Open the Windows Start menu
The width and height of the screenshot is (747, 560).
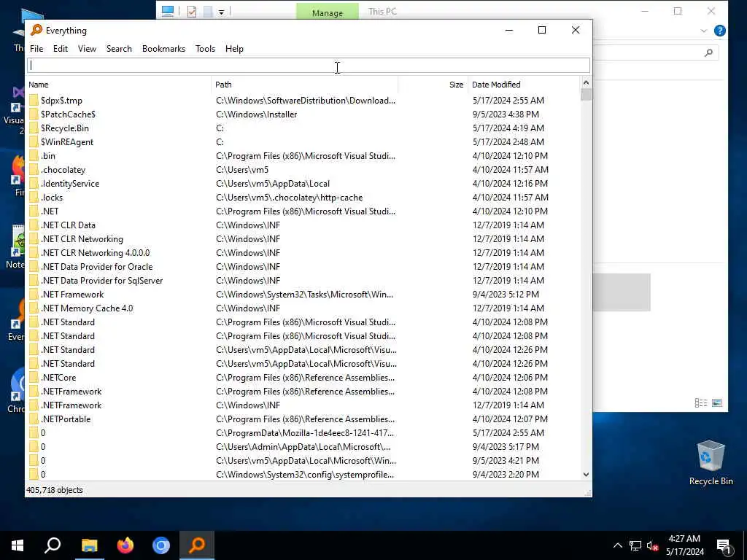(18, 545)
